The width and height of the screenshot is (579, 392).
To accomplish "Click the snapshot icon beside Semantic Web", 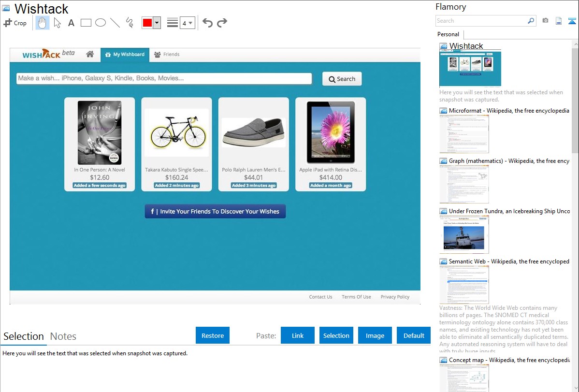I will [x=443, y=261].
